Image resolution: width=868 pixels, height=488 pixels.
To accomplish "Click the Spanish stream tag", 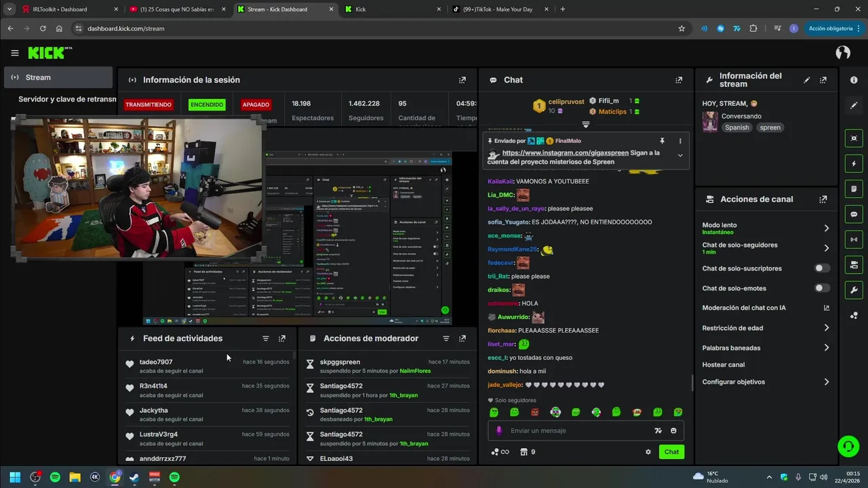I will pyautogui.click(x=736, y=127).
